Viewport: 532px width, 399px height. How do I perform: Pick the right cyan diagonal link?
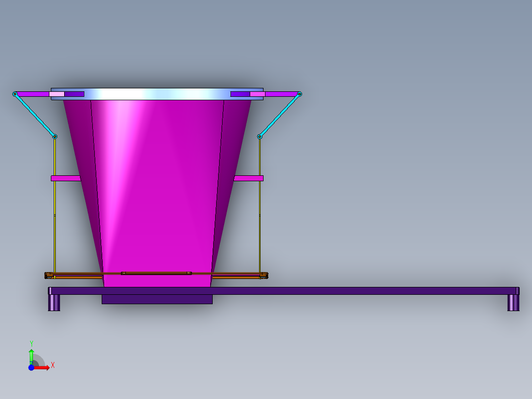(x=279, y=115)
